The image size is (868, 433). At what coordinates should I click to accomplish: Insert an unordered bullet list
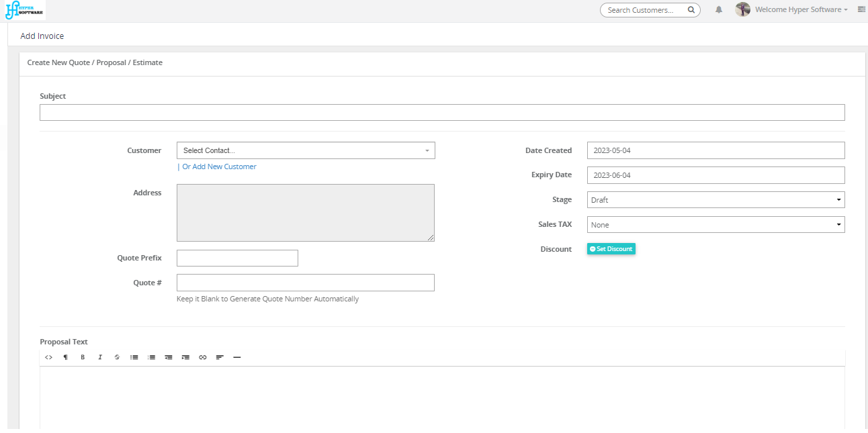tap(134, 357)
